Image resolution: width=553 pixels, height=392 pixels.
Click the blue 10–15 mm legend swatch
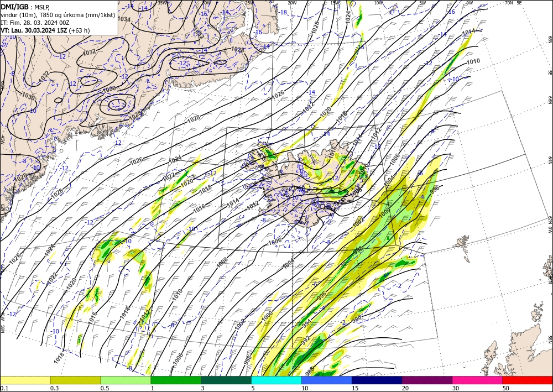[327, 380]
